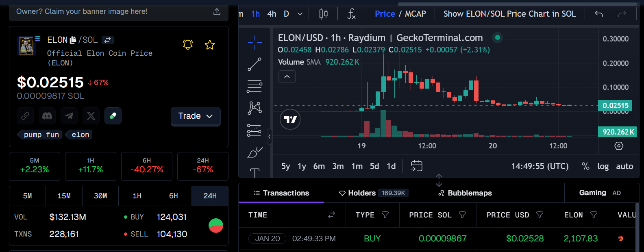Select the trend line drawing tool
The width and height of the screenshot is (644, 252).
tap(255, 64)
